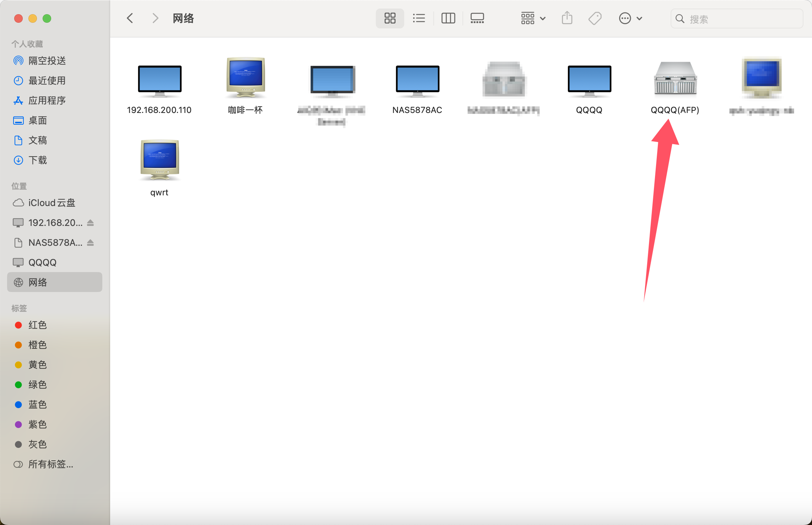Select the qwrt PC icon
Image resolution: width=812 pixels, height=525 pixels.
click(160, 160)
